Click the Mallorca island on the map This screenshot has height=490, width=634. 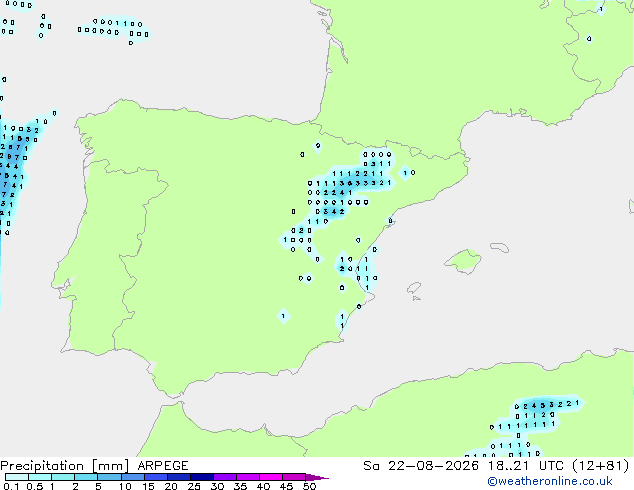click(x=463, y=261)
